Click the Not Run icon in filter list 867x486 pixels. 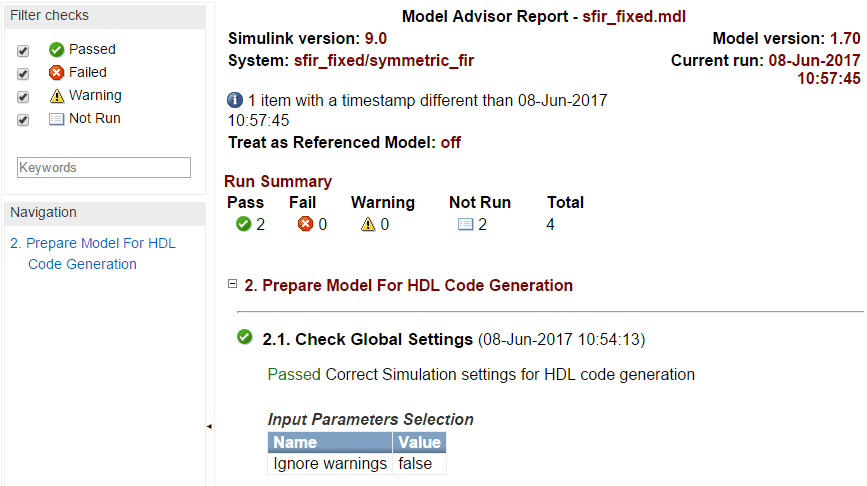click(57, 118)
